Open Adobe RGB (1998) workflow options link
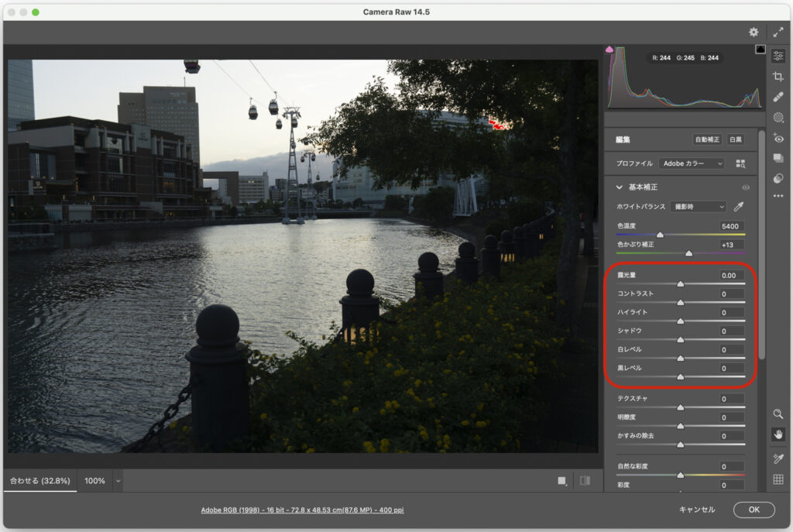The height and width of the screenshot is (532, 793). click(x=303, y=510)
